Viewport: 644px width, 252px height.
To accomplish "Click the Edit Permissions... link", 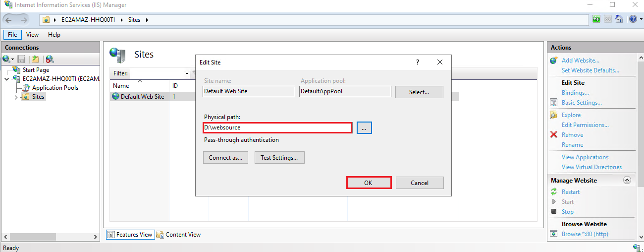I will [x=585, y=125].
